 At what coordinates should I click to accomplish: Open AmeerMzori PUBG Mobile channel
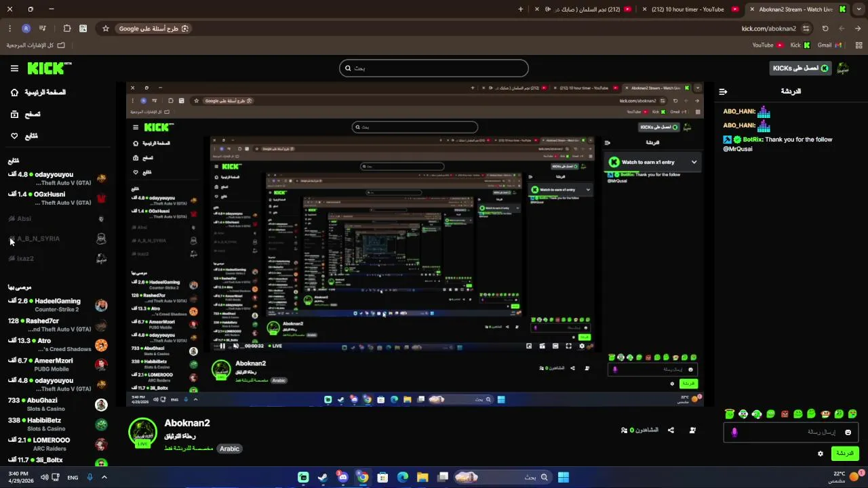tap(58, 365)
